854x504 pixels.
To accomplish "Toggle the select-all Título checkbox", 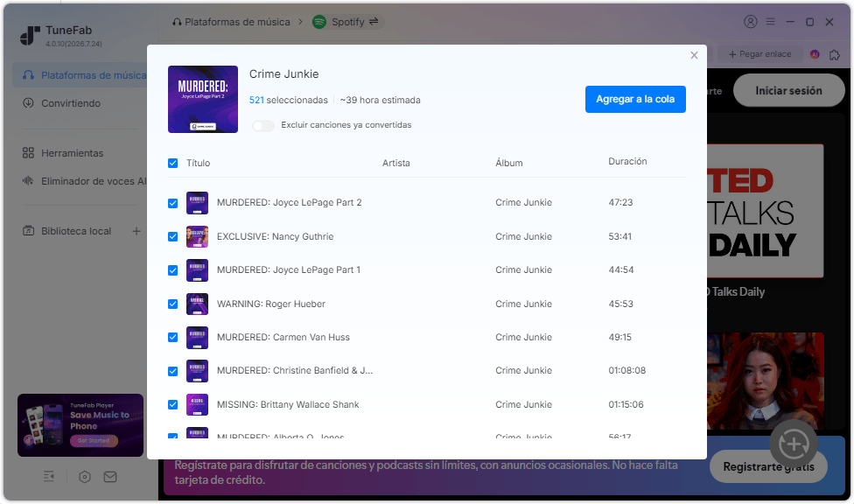I will coord(172,163).
